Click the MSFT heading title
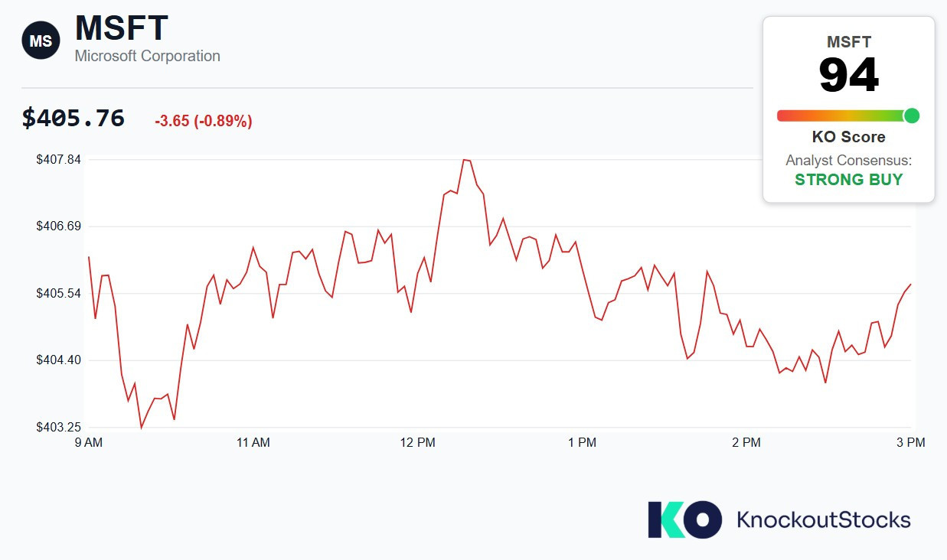The height and width of the screenshot is (560, 947). click(x=121, y=28)
